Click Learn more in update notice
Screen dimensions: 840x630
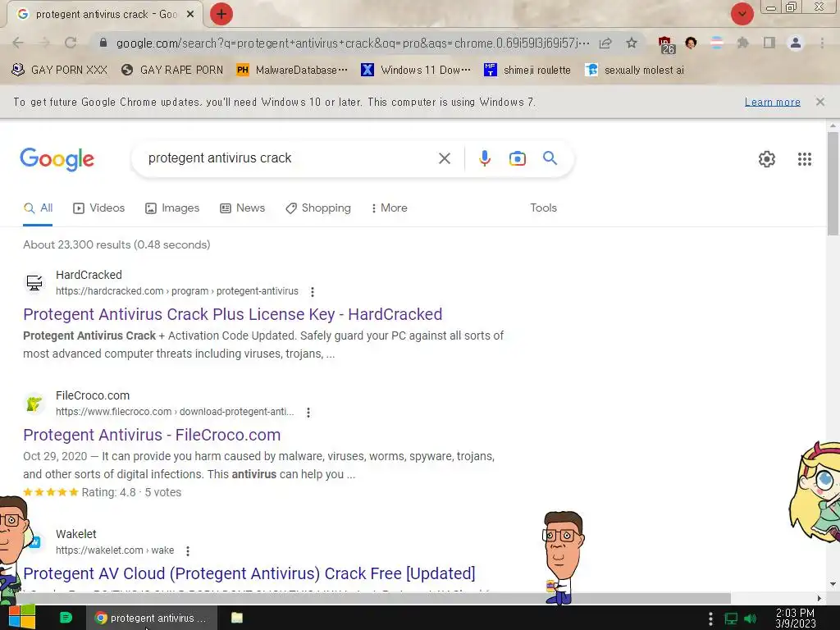coord(773,102)
